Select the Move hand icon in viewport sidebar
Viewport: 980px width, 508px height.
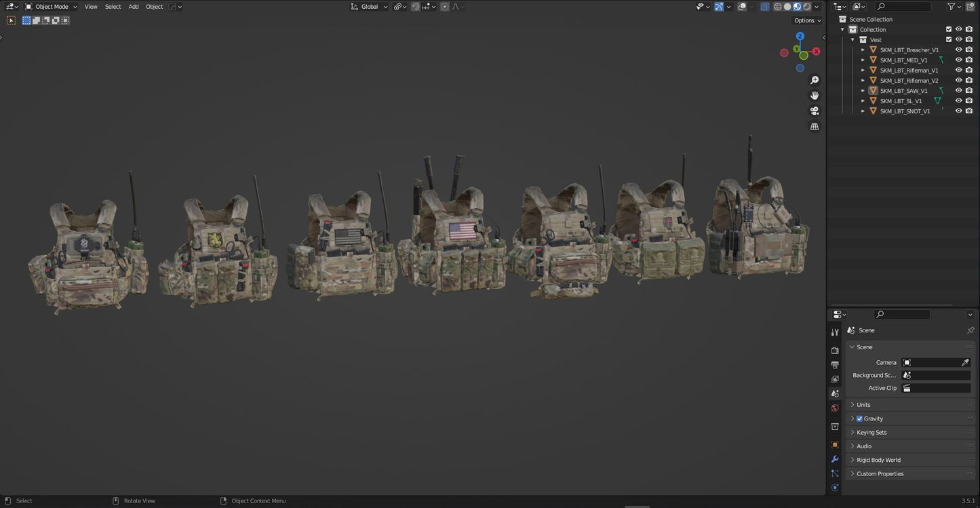[x=815, y=95]
